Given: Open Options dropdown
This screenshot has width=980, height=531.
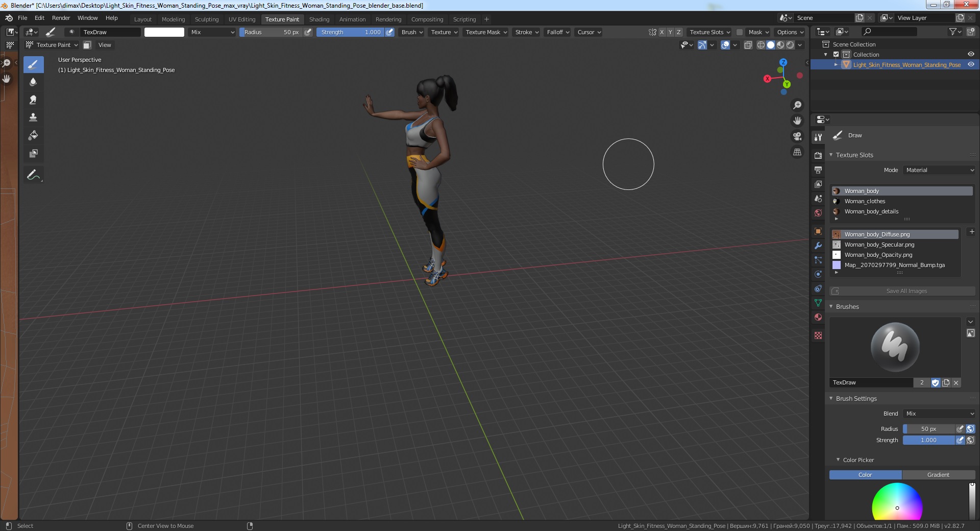Looking at the screenshot, I should pyautogui.click(x=790, y=32).
